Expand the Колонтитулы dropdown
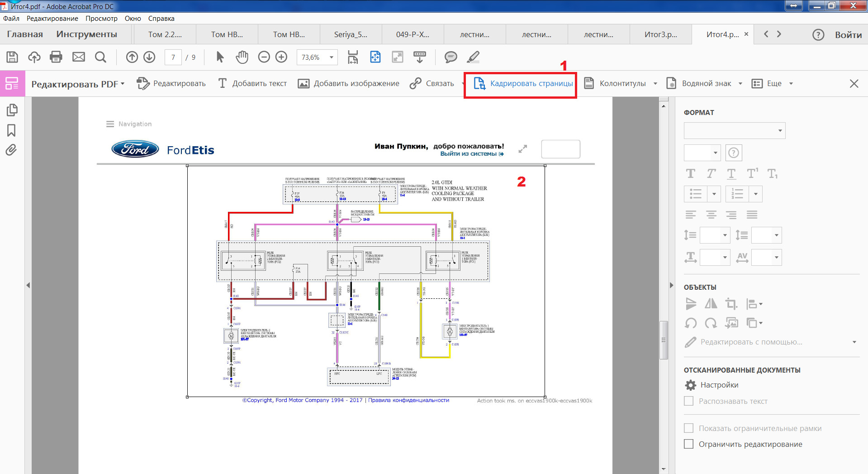Image resolution: width=868 pixels, height=474 pixels. click(x=655, y=84)
